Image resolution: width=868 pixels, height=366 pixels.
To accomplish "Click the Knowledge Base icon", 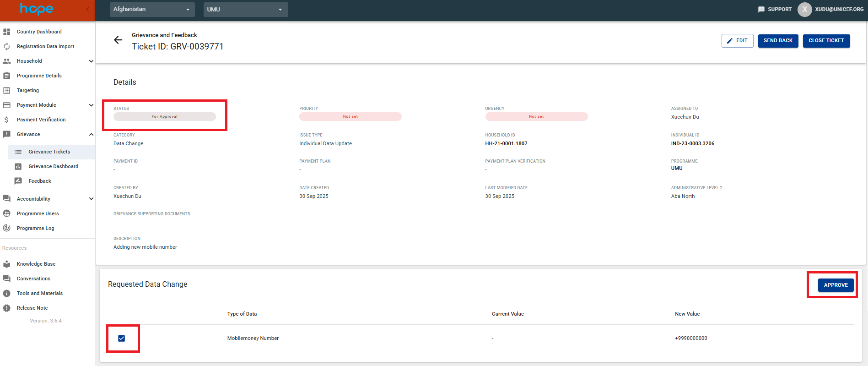I will [x=7, y=264].
